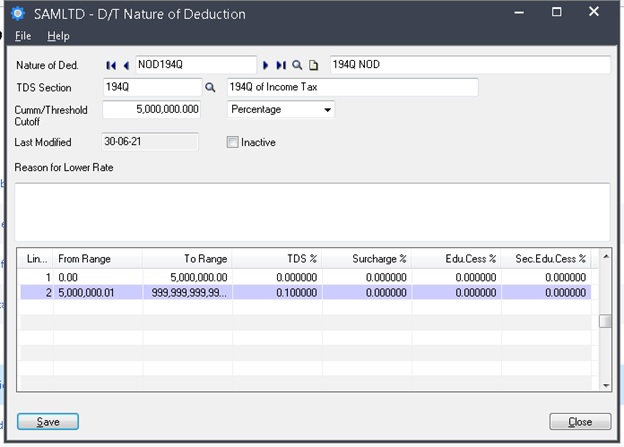
Task: Click the Last Modified date field
Action: click(150, 142)
